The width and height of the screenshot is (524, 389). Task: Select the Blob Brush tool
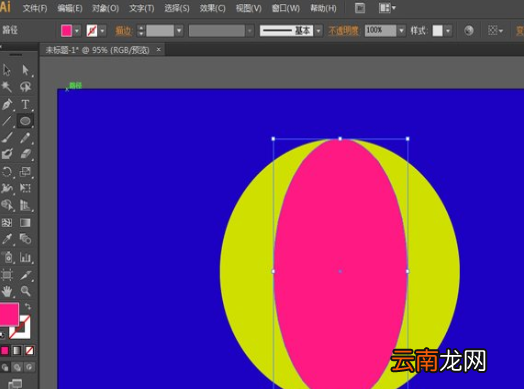coord(7,154)
